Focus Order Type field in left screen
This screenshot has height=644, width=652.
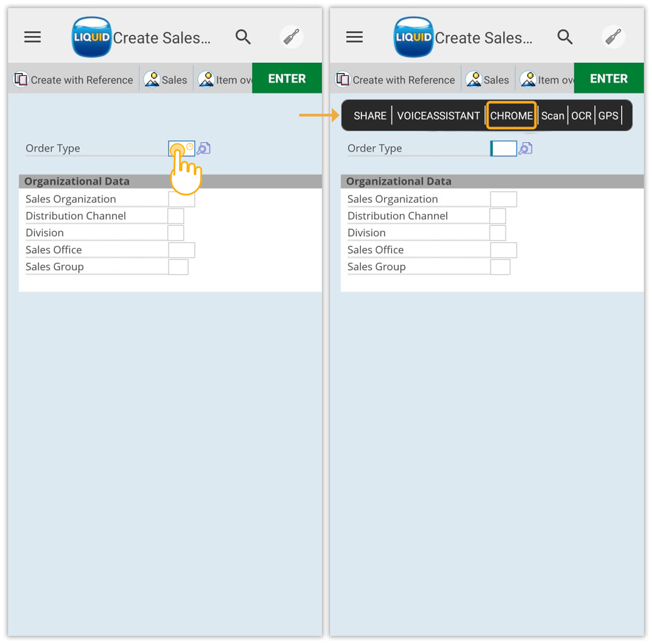pos(181,148)
